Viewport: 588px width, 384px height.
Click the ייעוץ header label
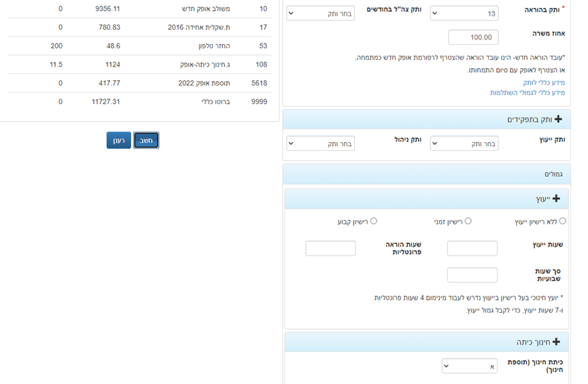[x=543, y=199]
